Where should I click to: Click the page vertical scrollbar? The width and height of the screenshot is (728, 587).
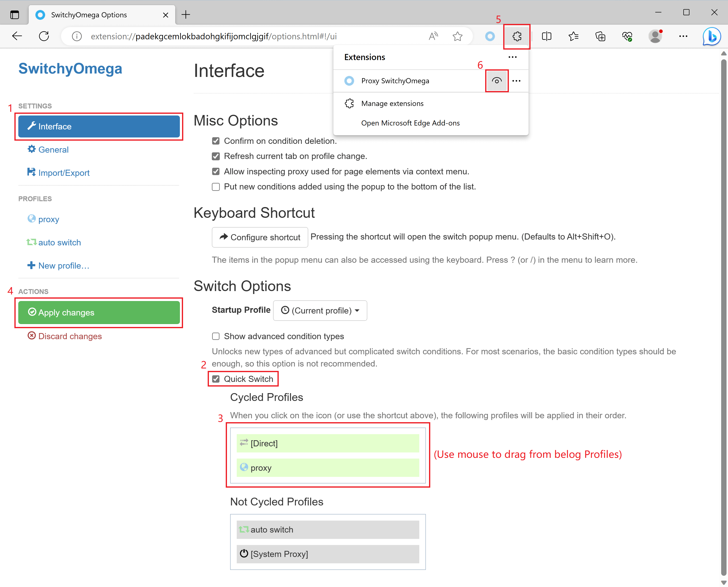724,317
